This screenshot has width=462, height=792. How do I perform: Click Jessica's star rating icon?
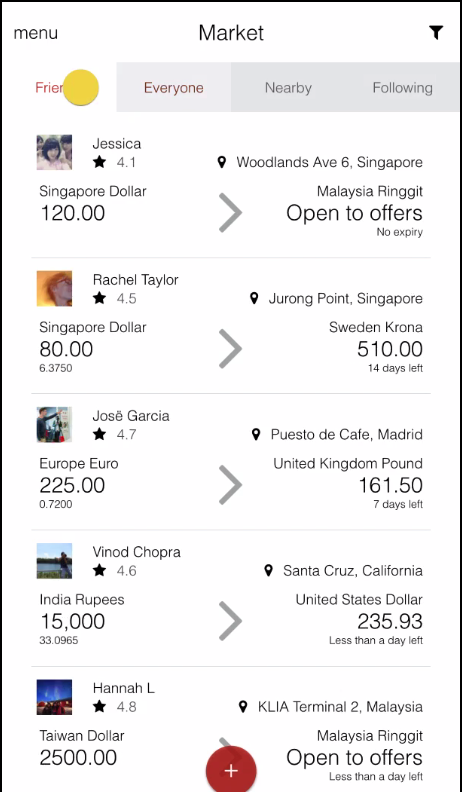click(x=99, y=162)
